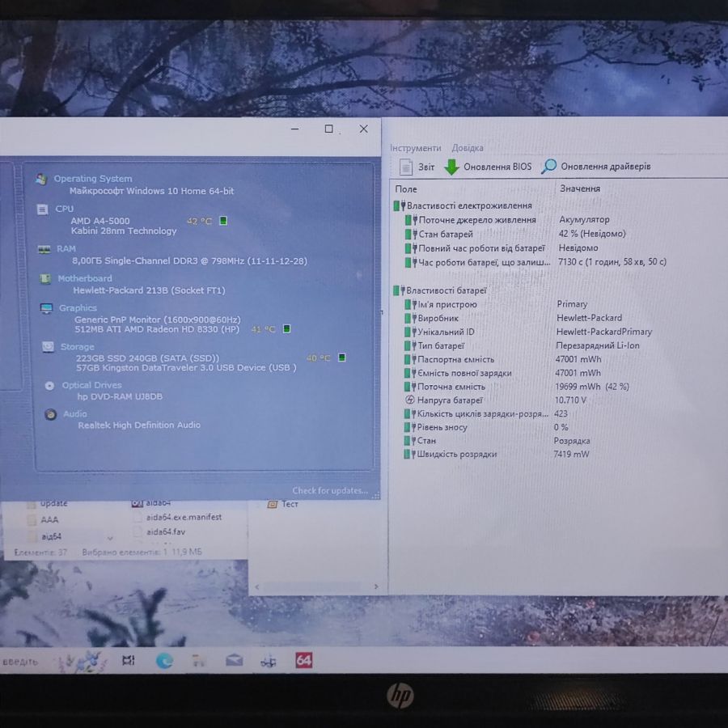Click the CPU icon in Speccy
Viewport: 728px width, 728px height.
click(42, 210)
